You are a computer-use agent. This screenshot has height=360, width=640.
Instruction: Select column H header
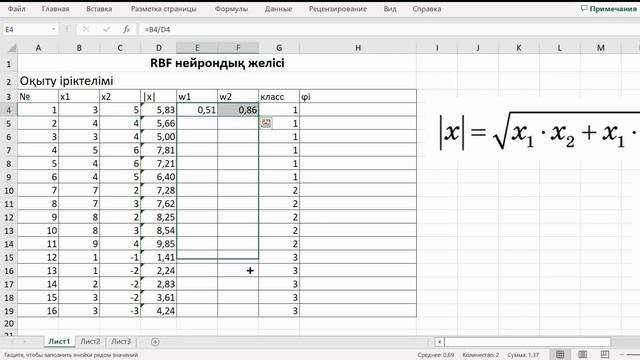click(x=358, y=48)
